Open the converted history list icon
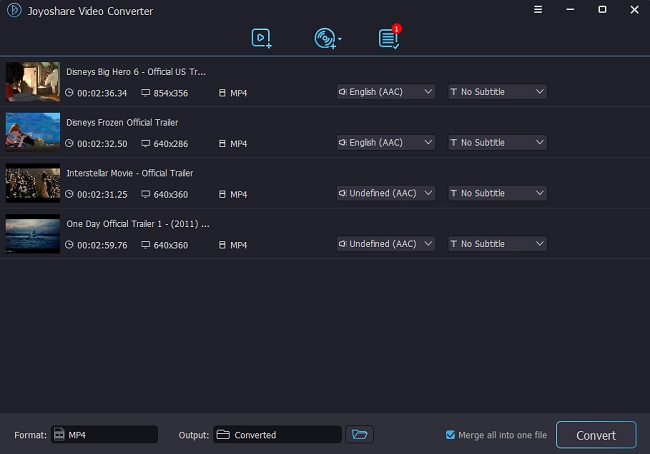The height and width of the screenshot is (454, 650). coord(388,38)
